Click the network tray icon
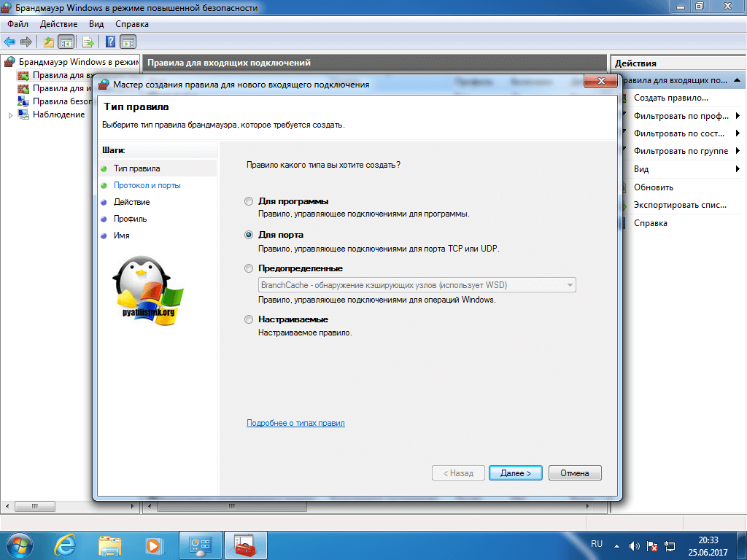747x560 pixels. click(x=670, y=546)
